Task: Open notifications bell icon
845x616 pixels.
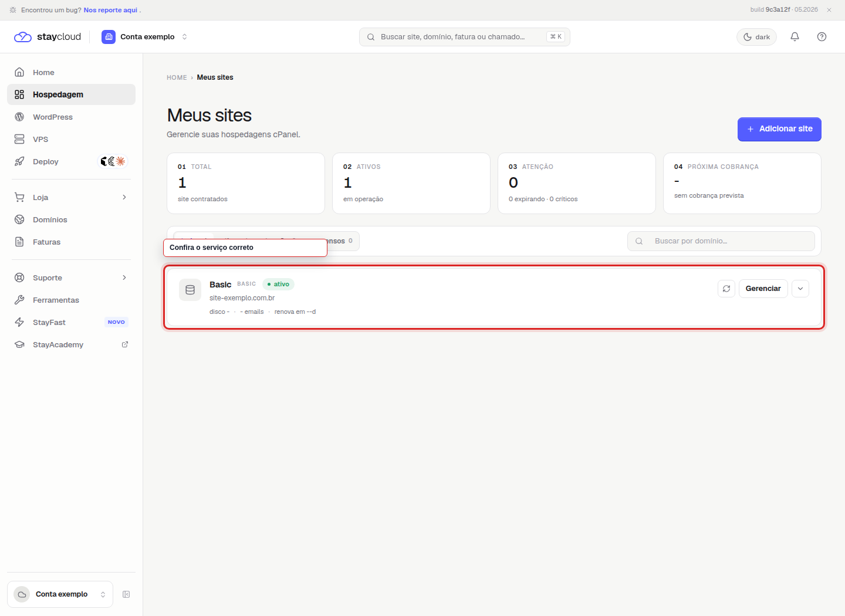Action: pos(795,37)
